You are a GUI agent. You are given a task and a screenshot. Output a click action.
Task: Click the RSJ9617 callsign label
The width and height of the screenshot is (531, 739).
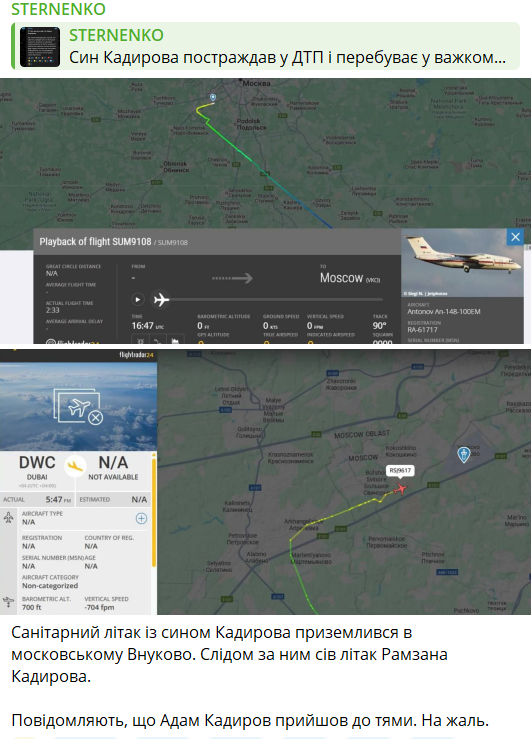[400, 470]
